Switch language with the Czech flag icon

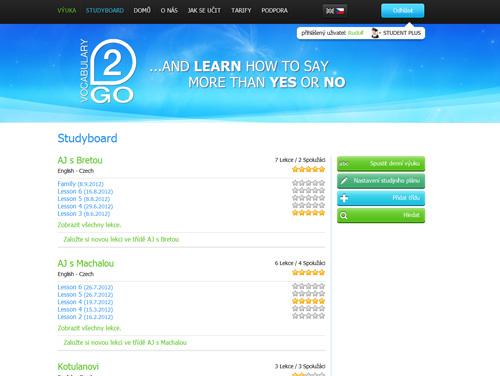pos(340,11)
